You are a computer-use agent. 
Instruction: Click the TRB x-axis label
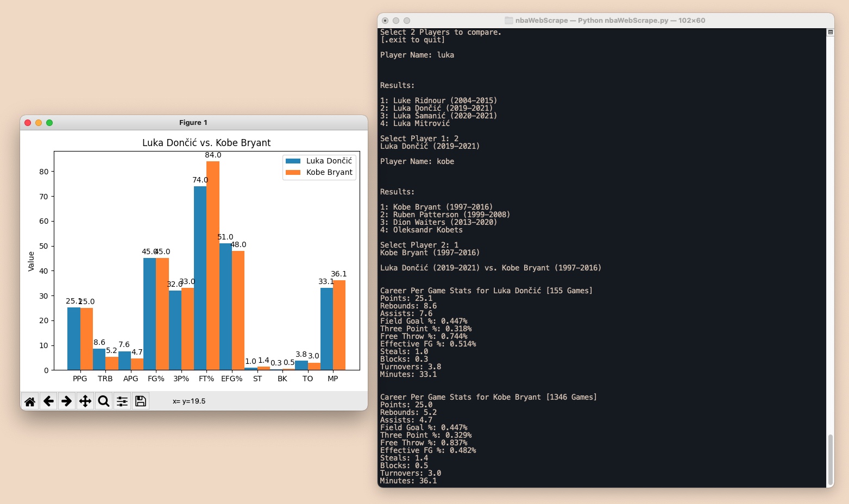[105, 379]
